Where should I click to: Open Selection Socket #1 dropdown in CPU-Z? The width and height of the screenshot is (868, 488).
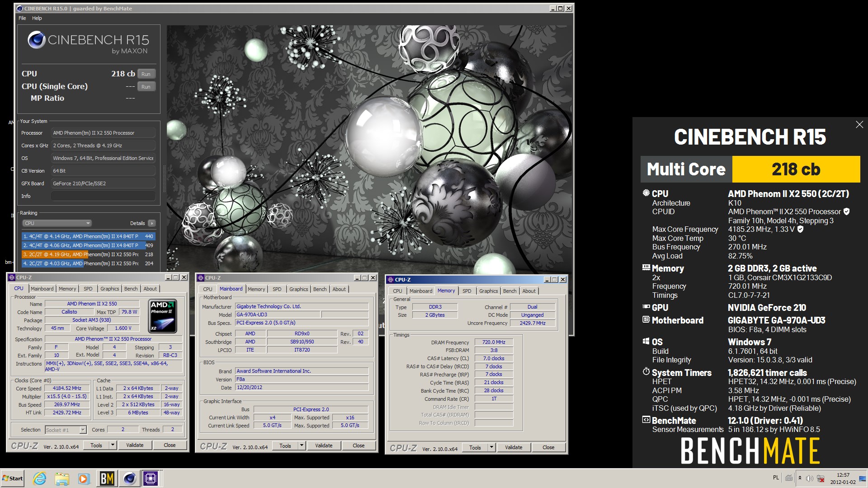coord(83,430)
